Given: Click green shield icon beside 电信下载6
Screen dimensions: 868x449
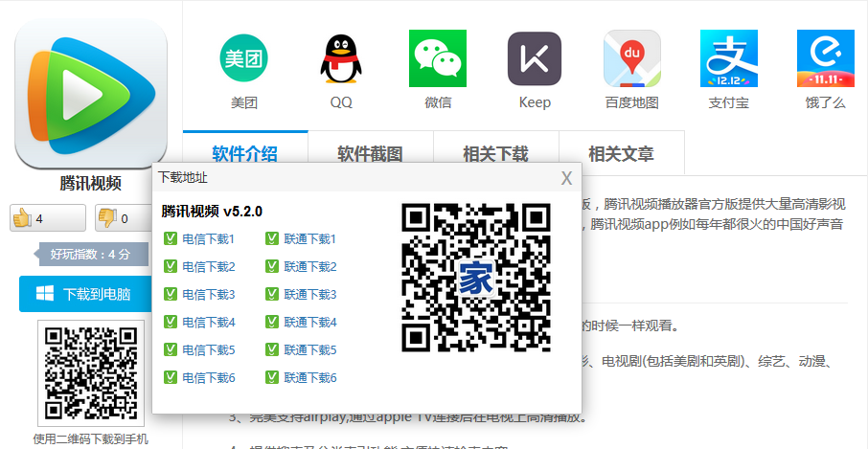Looking at the screenshot, I should (x=170, y=377).
